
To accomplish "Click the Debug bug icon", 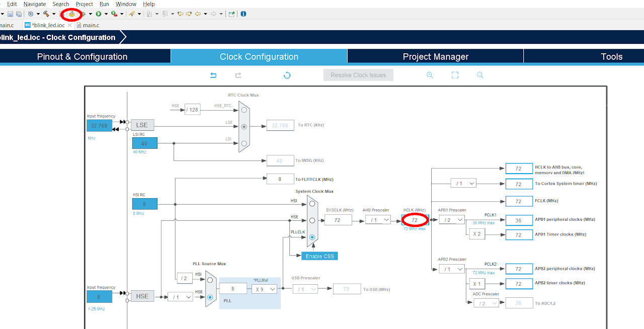I will [x=84, y=14].
